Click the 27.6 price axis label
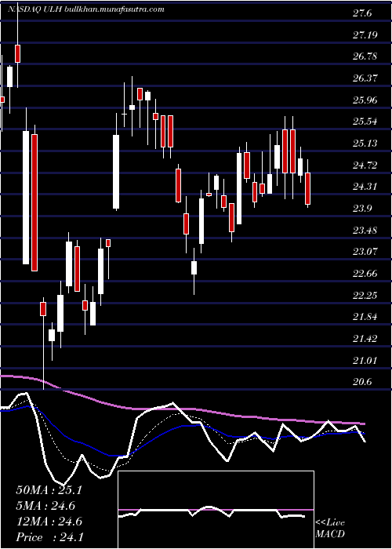The height and width of the screenshot is (549, 392). (x=362, y=13)
